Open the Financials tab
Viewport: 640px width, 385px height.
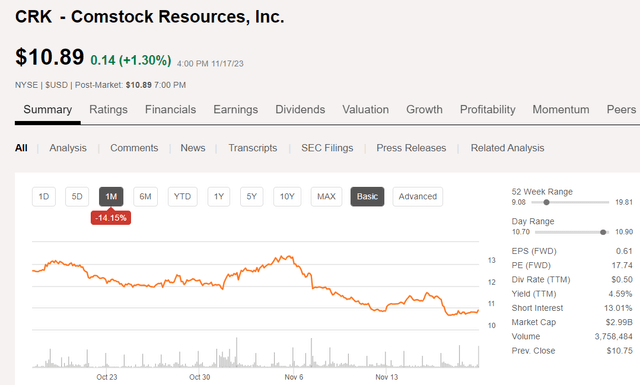pyautogui.click(x=170, y=109)
